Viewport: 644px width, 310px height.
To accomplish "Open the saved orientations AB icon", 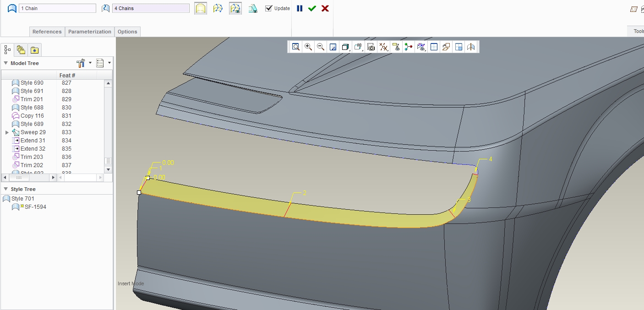I will (x=358, y=47).
